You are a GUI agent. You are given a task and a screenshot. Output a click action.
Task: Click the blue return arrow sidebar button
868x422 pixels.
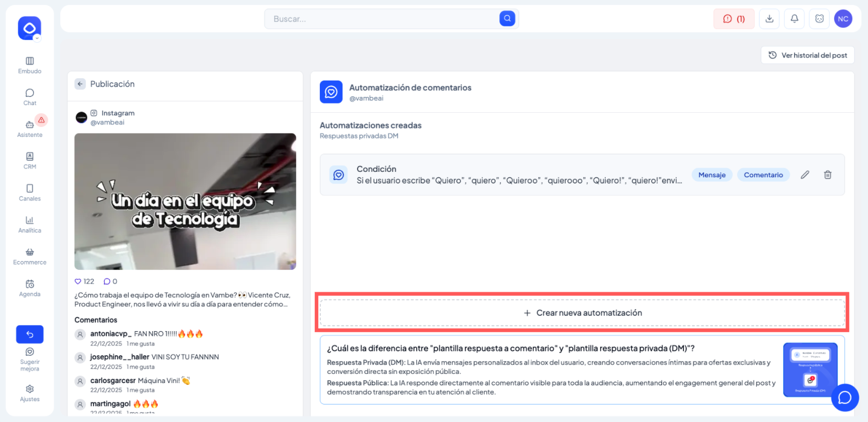click(x=30, y=334)
